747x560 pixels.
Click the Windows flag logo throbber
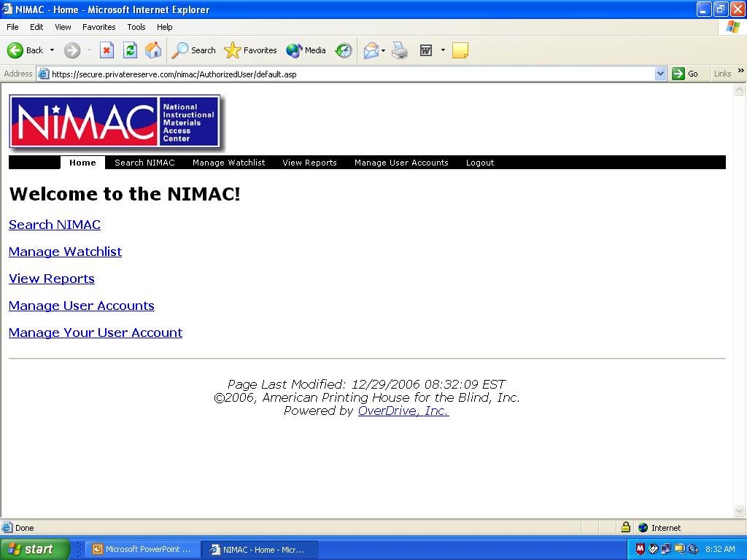click(x=733, y=27)
